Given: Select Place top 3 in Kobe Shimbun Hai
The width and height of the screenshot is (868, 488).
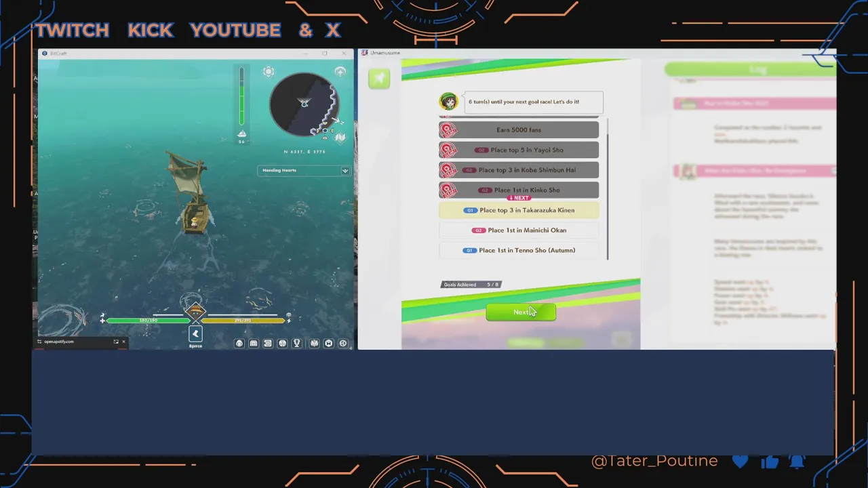Looking at the screenshot, I should point(519,170).
